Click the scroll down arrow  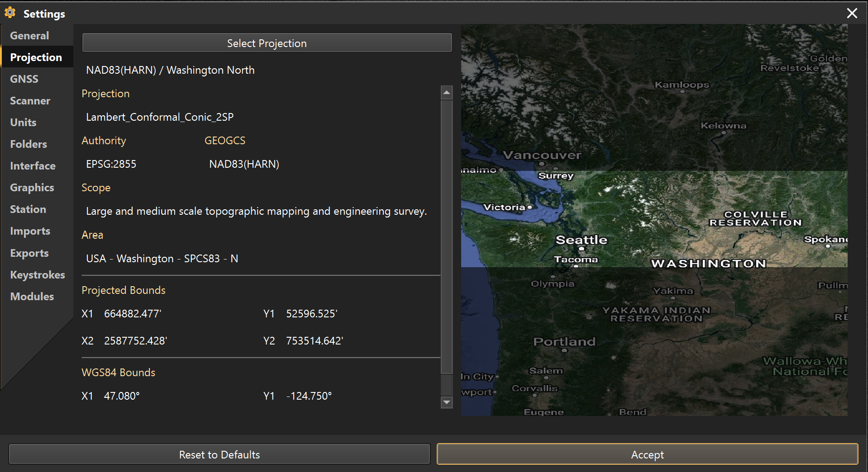(447, 402)
